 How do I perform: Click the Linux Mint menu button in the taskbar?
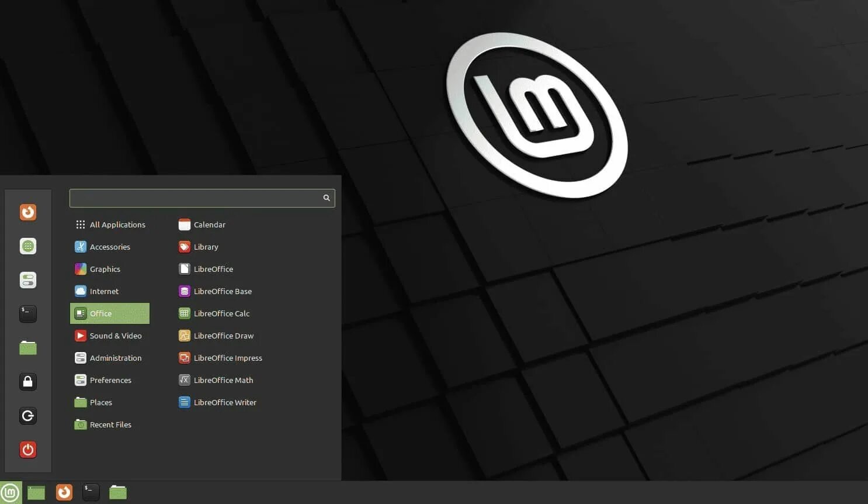tap(11, 492)
